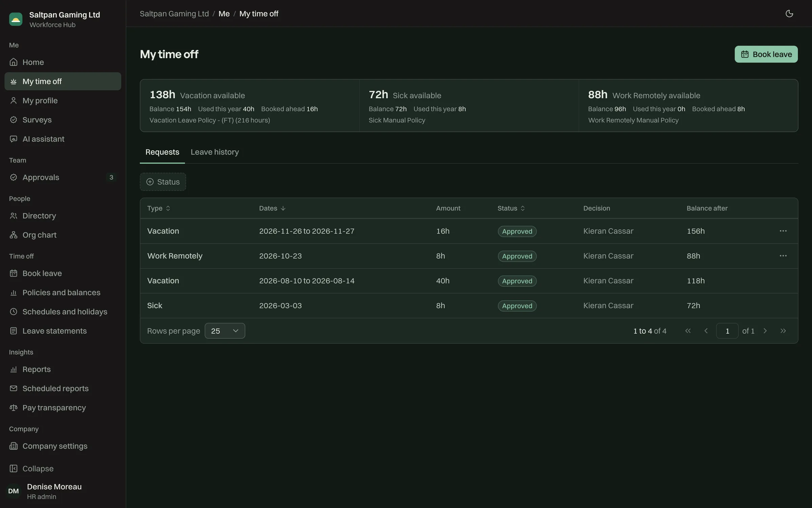Click the AI assistant chat icon
This screenshot has width=812, height=508.
click(x=14, y=139)
